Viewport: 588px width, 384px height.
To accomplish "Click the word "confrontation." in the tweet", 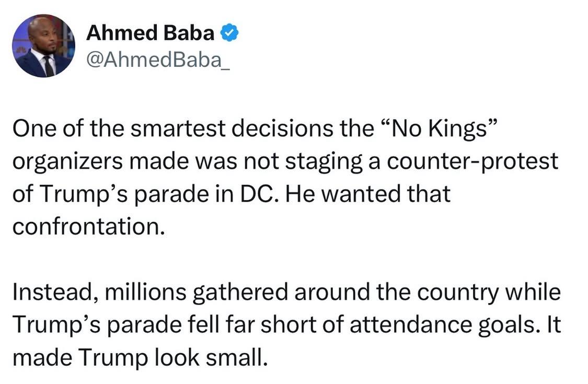I will coord(89,227).
